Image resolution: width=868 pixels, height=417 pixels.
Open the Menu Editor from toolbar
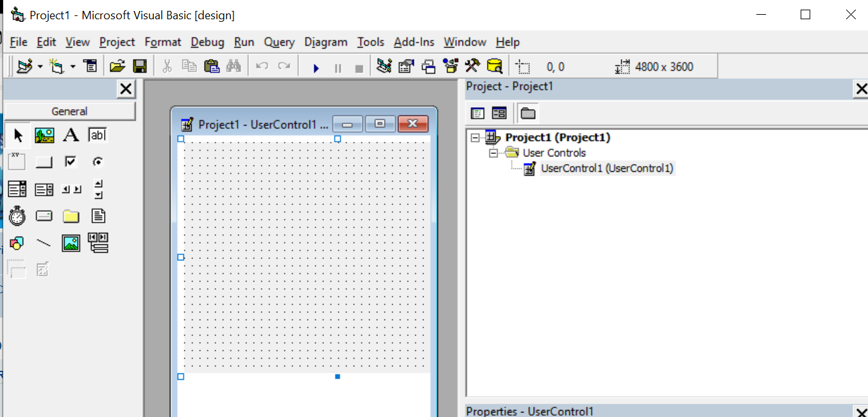(x=90, y=66)
